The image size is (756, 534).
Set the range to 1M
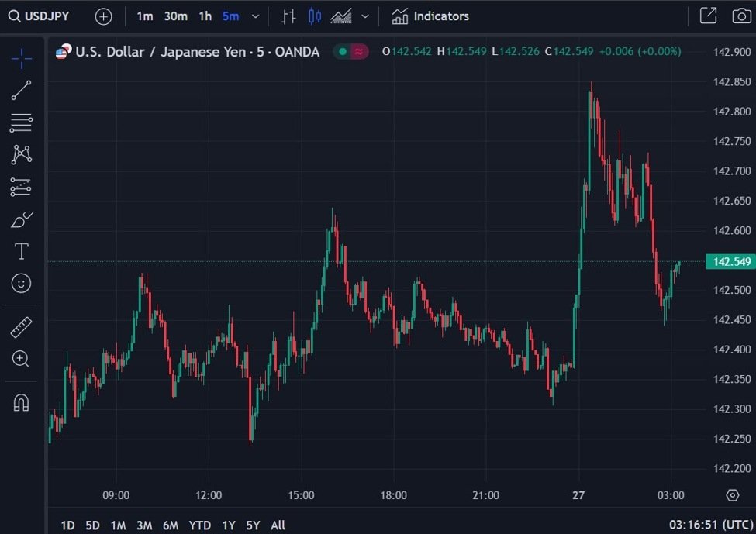coord(118,525)
